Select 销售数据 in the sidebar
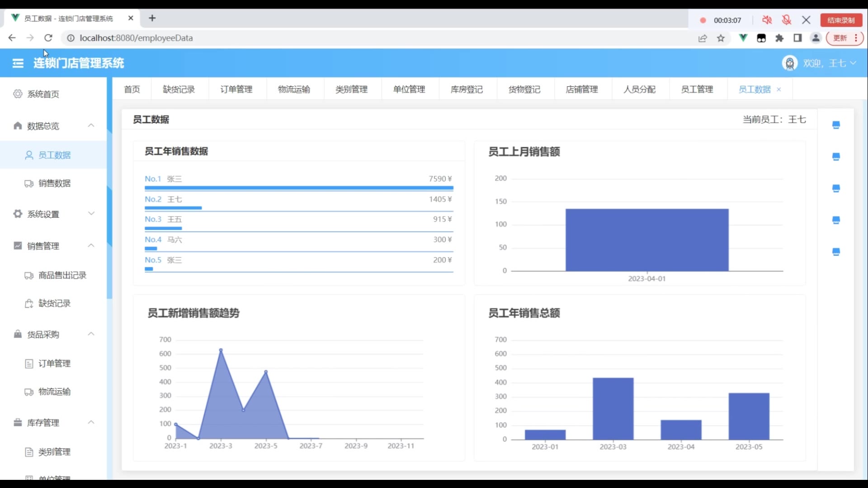This screenshot has height=488, width=868. pos(54,183)
